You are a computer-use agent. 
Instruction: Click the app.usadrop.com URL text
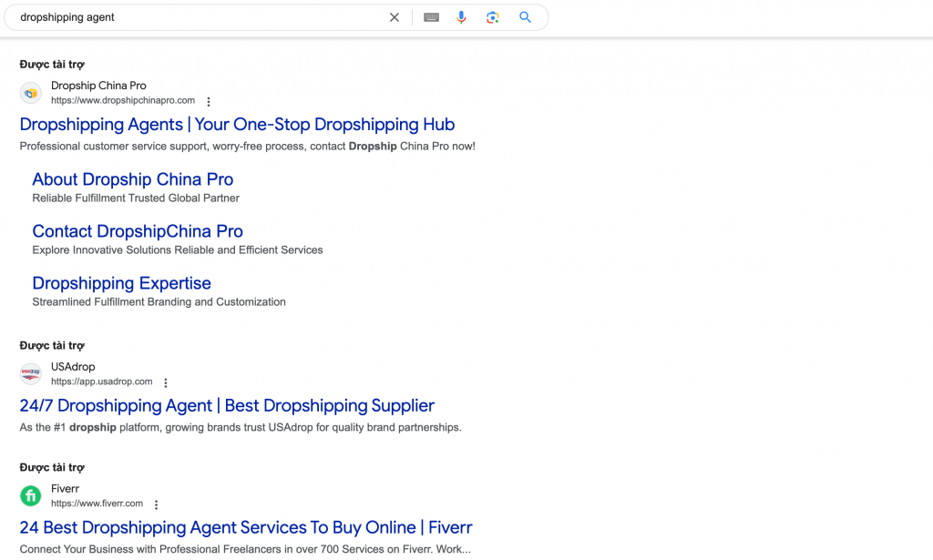click(102, 382)
